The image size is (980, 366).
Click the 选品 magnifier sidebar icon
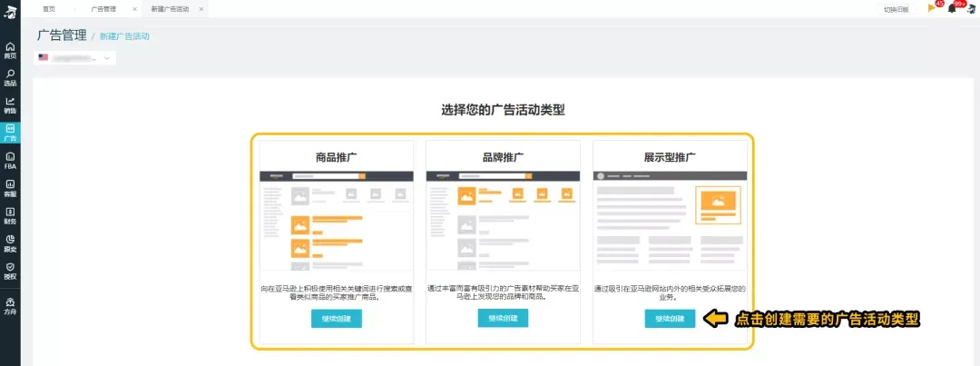coord(10,77)
